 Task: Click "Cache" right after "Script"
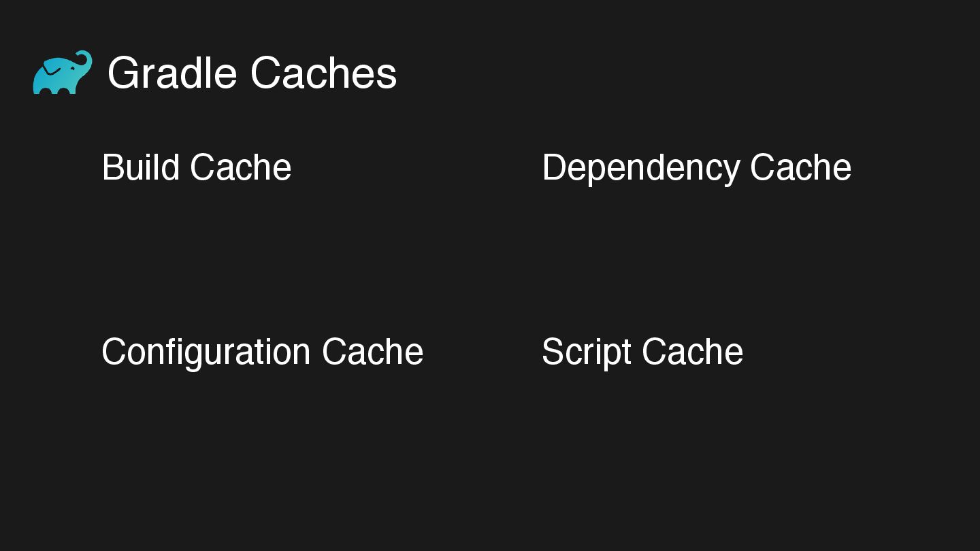pyautogui.click(x=692, y=352)
